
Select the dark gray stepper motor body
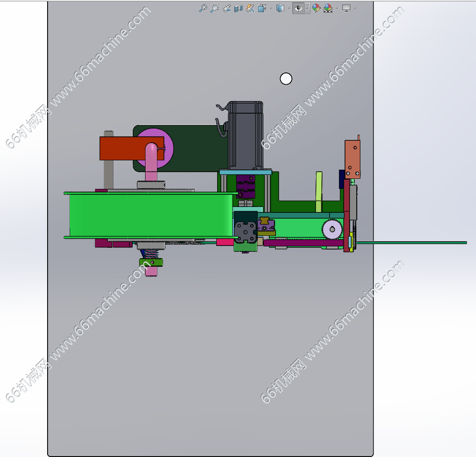246,135
